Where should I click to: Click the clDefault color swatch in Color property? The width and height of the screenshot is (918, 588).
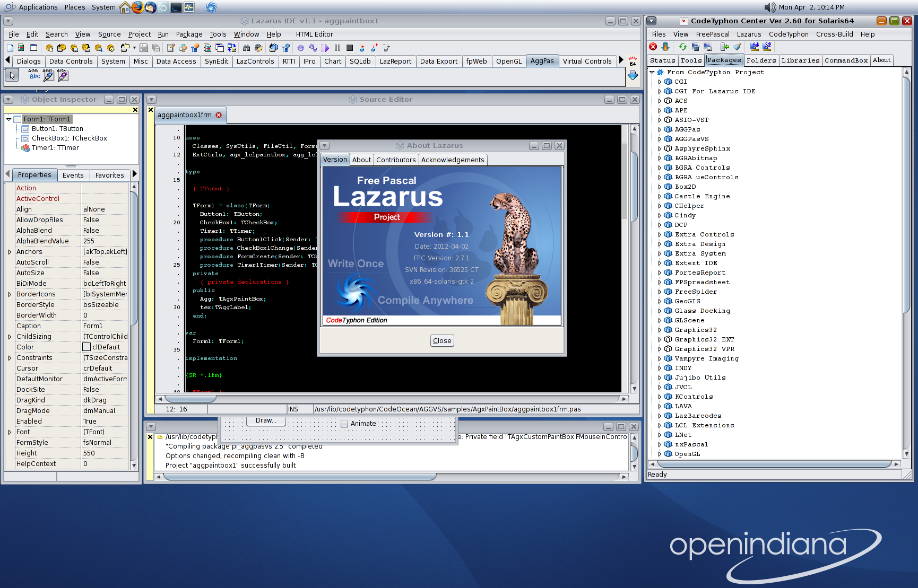point(86,347)
